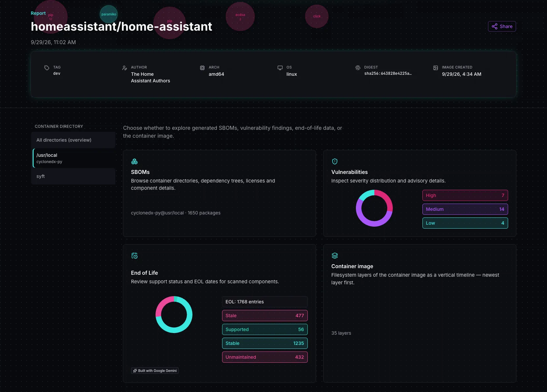Click the monitor OS icon

pyautogui.click(x=280, y=68)
